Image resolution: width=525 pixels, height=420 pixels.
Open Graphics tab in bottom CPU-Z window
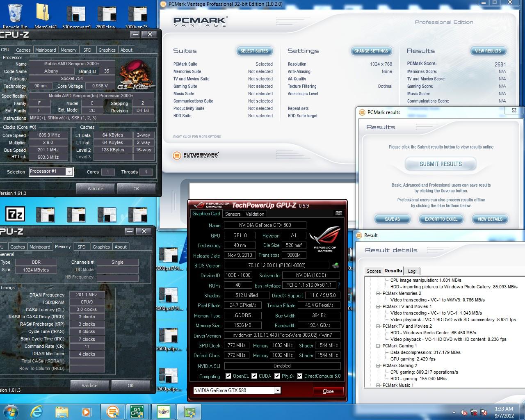coord(101,247)
